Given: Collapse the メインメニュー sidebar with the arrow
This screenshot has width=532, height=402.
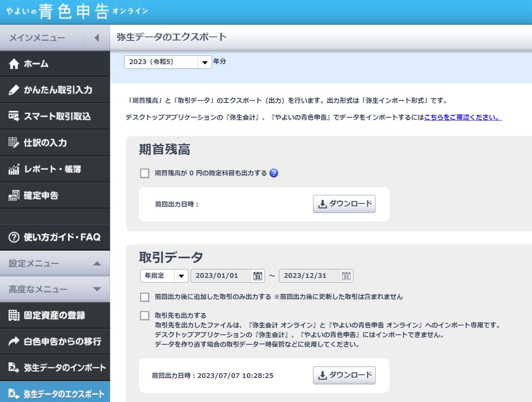Looking at the screenshot, I should 97,38.
